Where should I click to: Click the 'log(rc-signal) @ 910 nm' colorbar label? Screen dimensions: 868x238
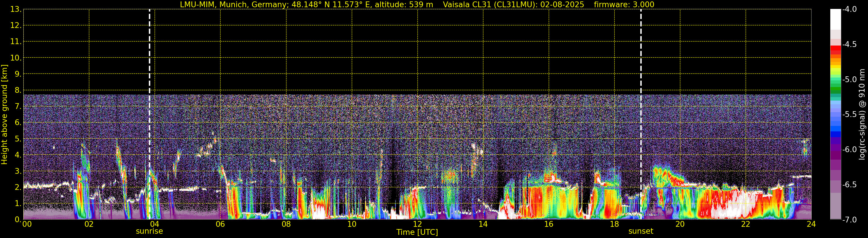point(862,115)
